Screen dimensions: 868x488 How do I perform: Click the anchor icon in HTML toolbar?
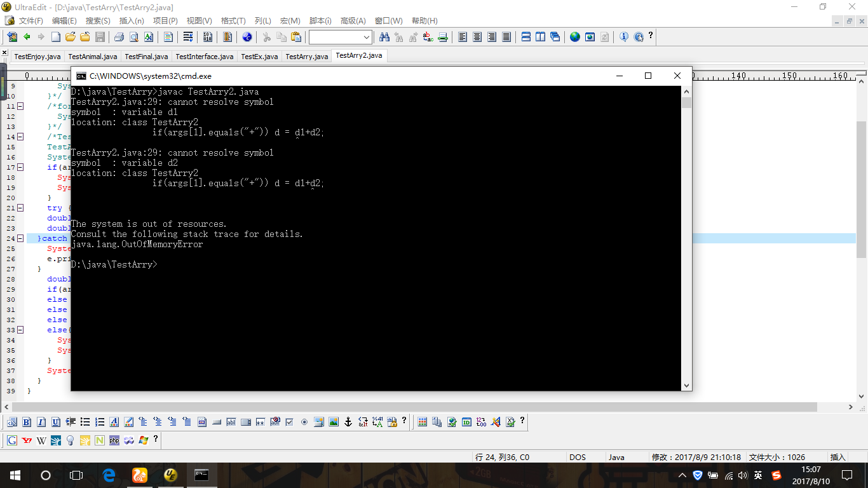[x=348, y=421]
